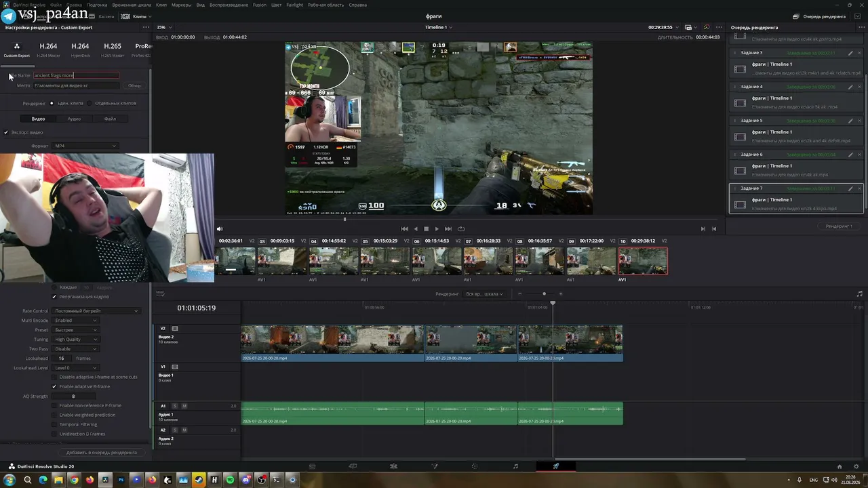
Task: Switch to the Файл settings tab
Action: [110, 119]
